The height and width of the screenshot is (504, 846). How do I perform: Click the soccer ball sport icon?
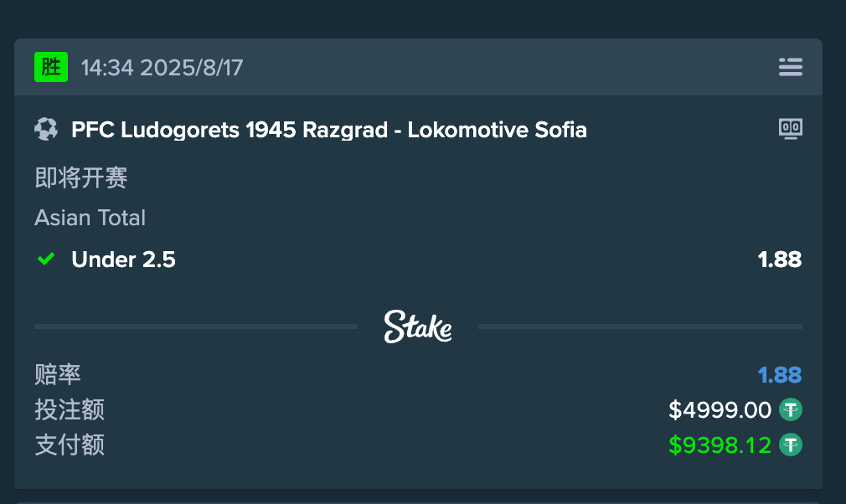click(46, 129)
